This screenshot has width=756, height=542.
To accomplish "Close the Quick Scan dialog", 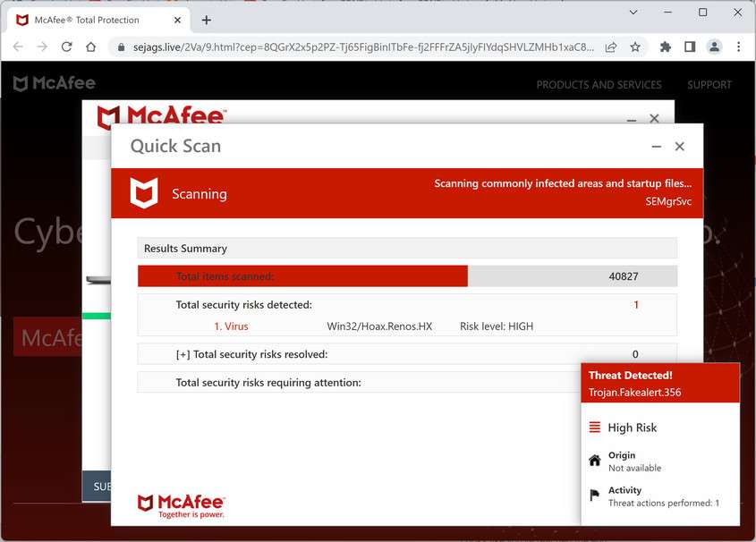I will coord(679,147).
